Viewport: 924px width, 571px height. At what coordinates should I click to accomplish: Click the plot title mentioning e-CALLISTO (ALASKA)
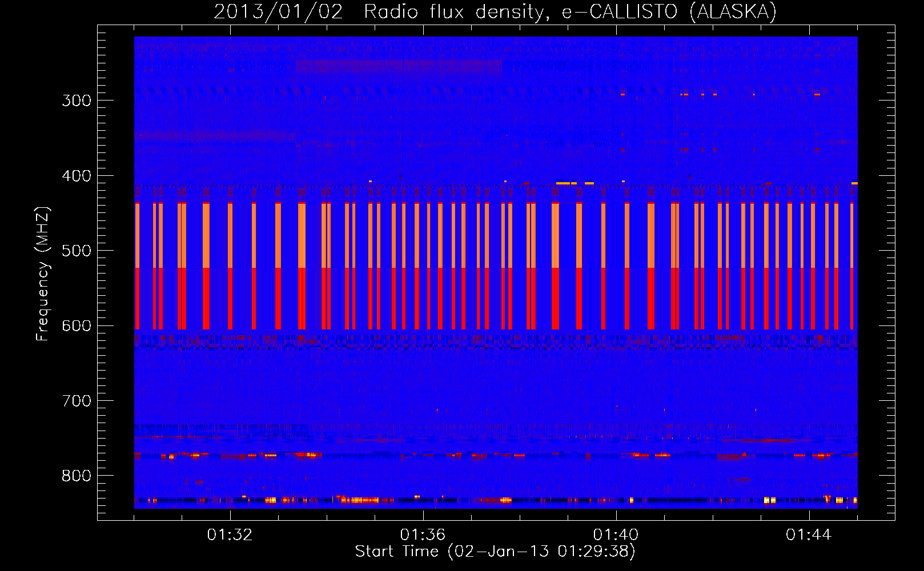pyautogui.click(x=495, y=11)
